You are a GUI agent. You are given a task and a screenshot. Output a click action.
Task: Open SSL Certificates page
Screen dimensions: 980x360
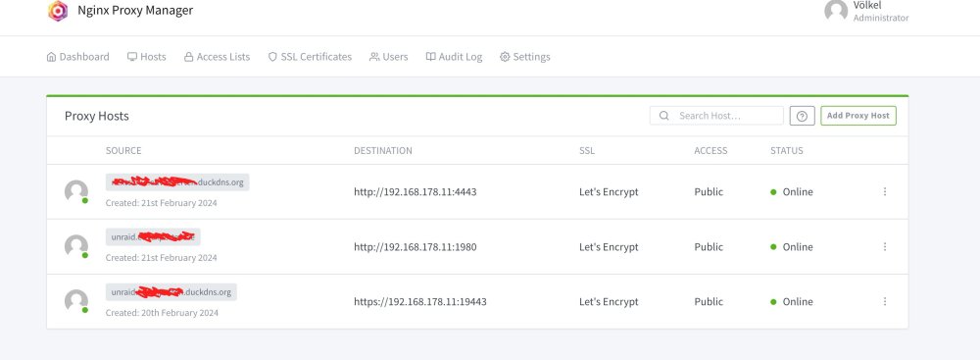(310, 56)
